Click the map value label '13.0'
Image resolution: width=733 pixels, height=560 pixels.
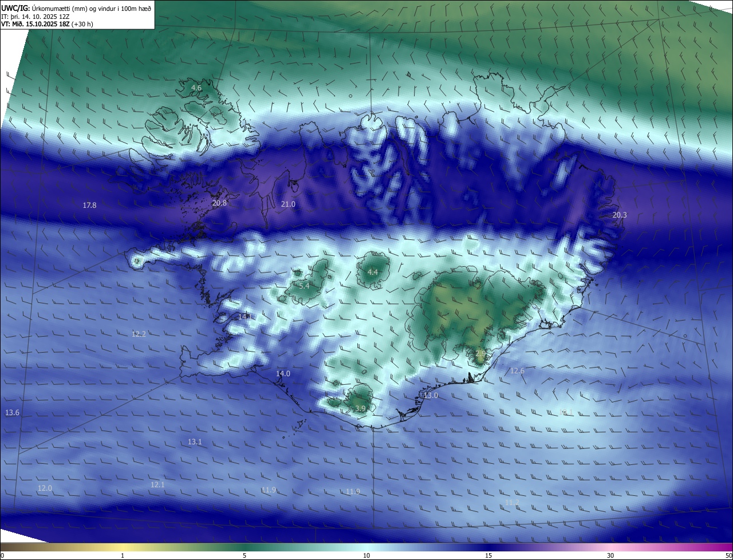coord(431,396)
